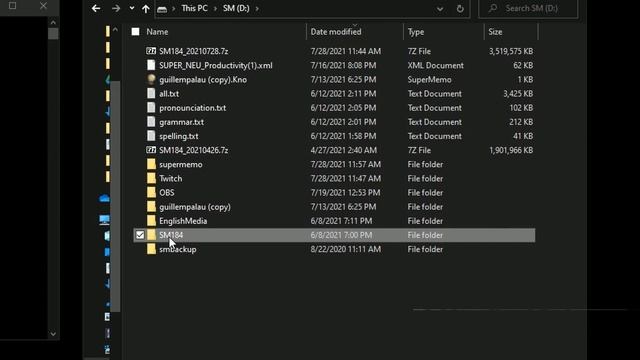This screenshot has width=640, height=360.
Task: Select the SM184_20210728.7z archive icon
Action: click(151, 51)
